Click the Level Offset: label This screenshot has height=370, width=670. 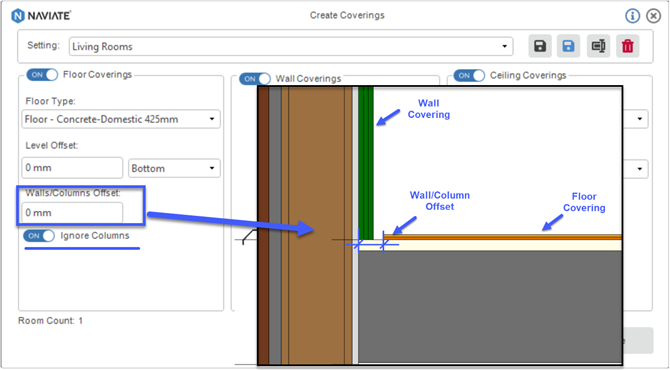(x=52, y=146)
